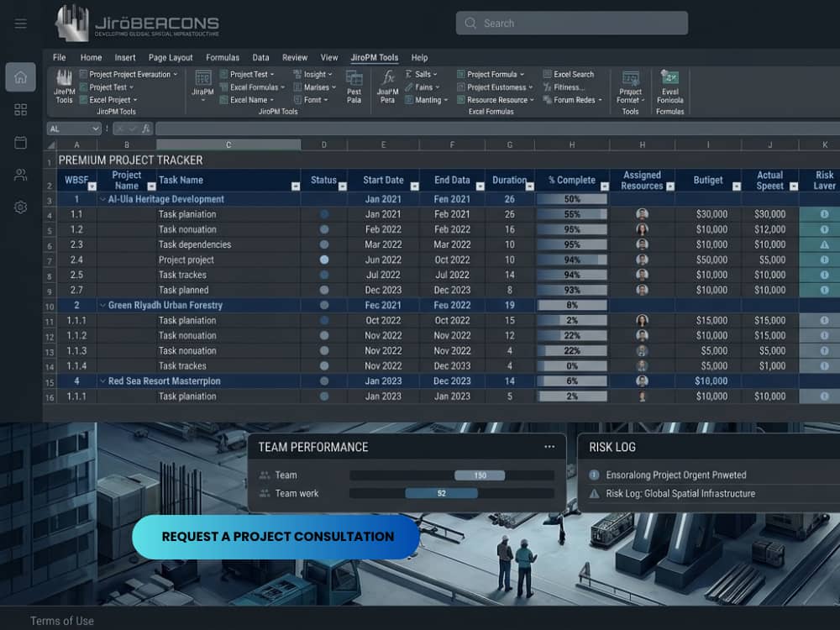
Task: Collapse the Al-Ula Heritage Development group
Action: pos(102,199)
